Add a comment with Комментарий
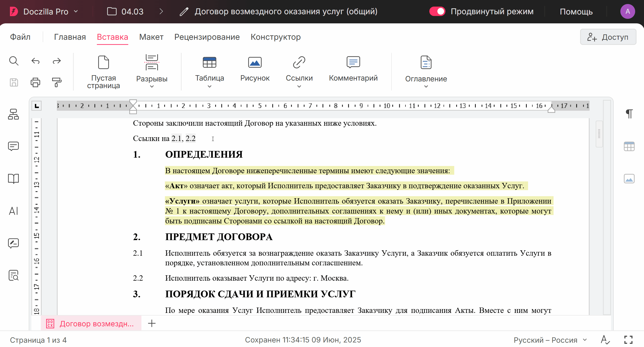Viewport: 644px width, 347px height. 353,69
